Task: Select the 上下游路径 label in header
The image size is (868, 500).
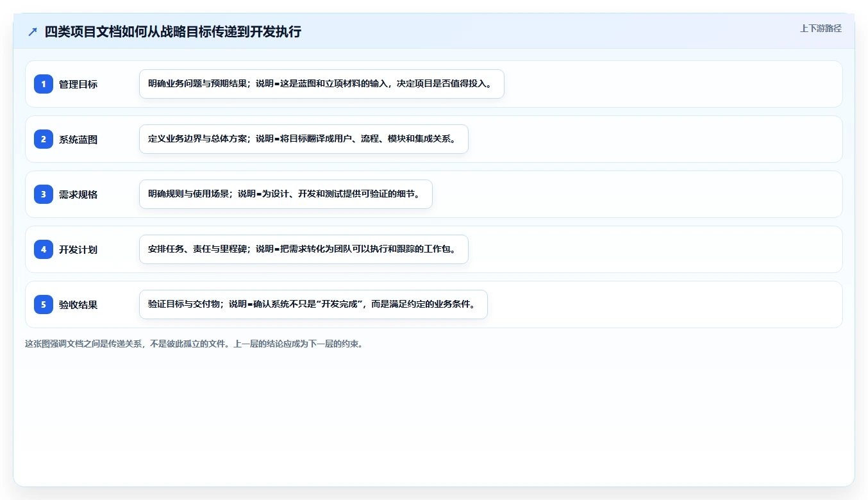Action: point(821,28)
